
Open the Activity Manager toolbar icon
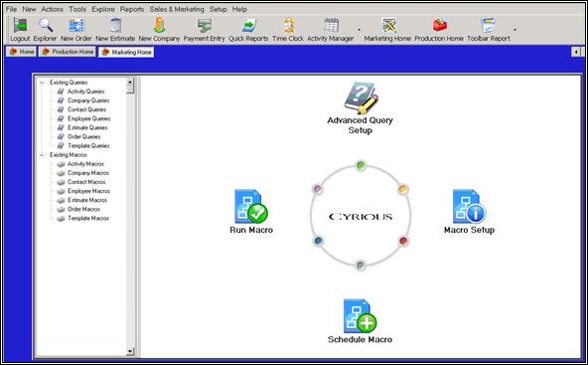coord(331,30)
